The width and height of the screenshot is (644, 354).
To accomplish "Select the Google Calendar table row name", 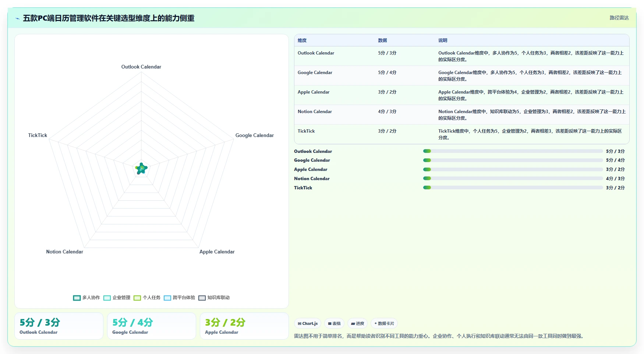I will click(315, 73).
